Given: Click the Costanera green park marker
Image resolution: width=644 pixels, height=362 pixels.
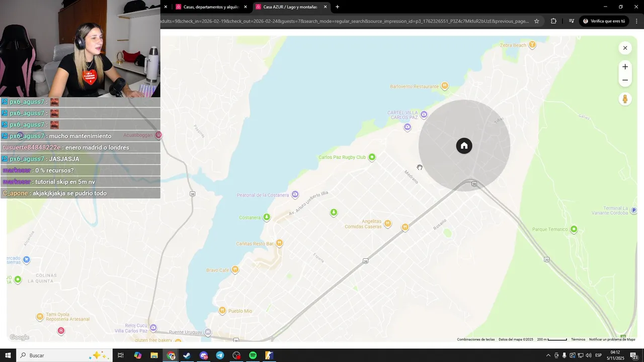Looking at the screenshot, I should [267, 217].
